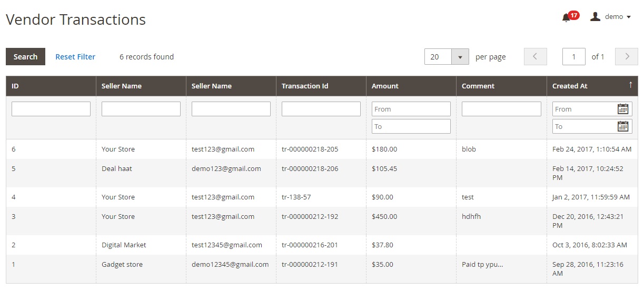
Task: Click the demo user avatar icon
Action: [x=595, y=17]
